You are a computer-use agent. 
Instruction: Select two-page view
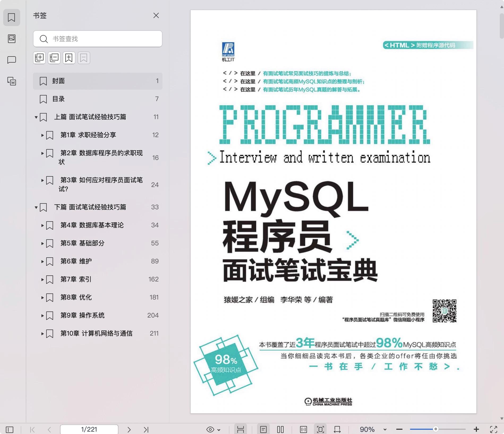[x=280, y=429]
